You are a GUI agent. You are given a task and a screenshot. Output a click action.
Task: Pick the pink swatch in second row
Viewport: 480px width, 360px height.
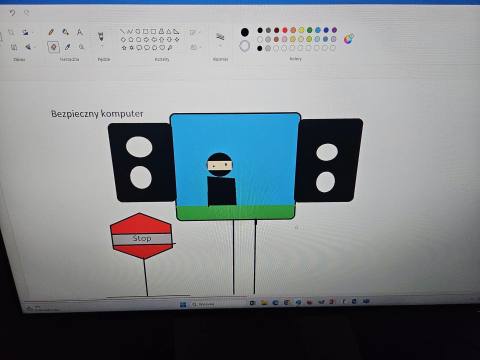(284, 39)
